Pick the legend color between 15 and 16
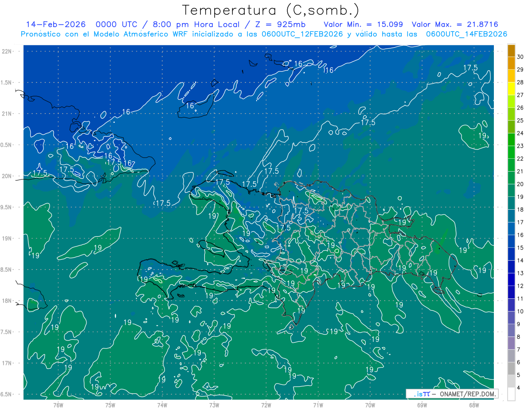Image resolution: width=532 pixels, height=411 pixels. click(511, 242)
